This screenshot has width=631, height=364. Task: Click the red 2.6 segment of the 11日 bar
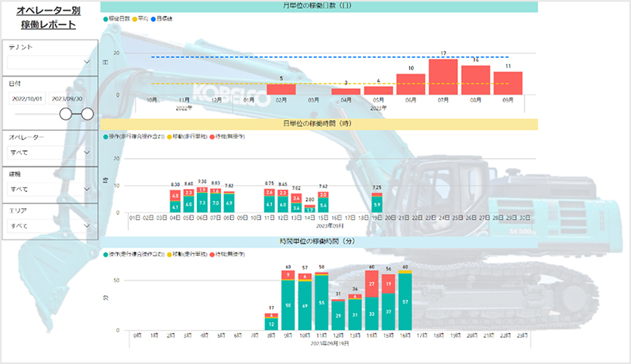click(269, 192)
